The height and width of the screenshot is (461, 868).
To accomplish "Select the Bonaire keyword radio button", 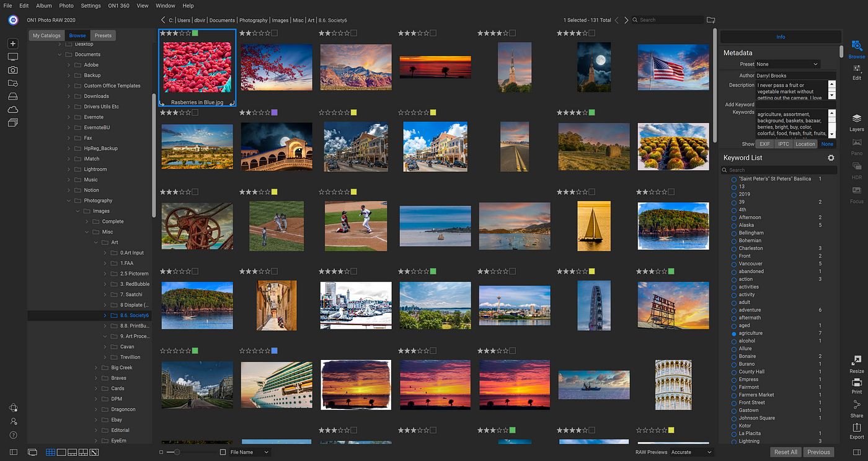I will 734,356.
